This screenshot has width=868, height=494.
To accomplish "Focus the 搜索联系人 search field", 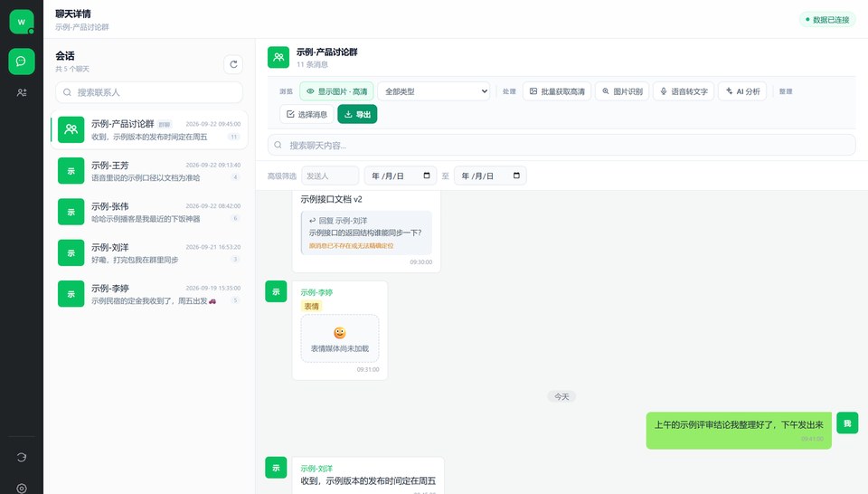I will pos(149,92).
